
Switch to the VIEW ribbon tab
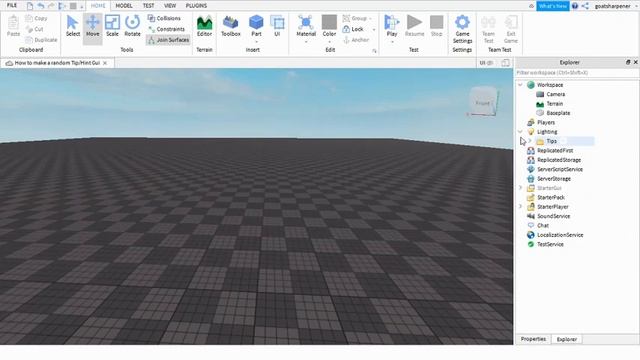coord(170,6)
